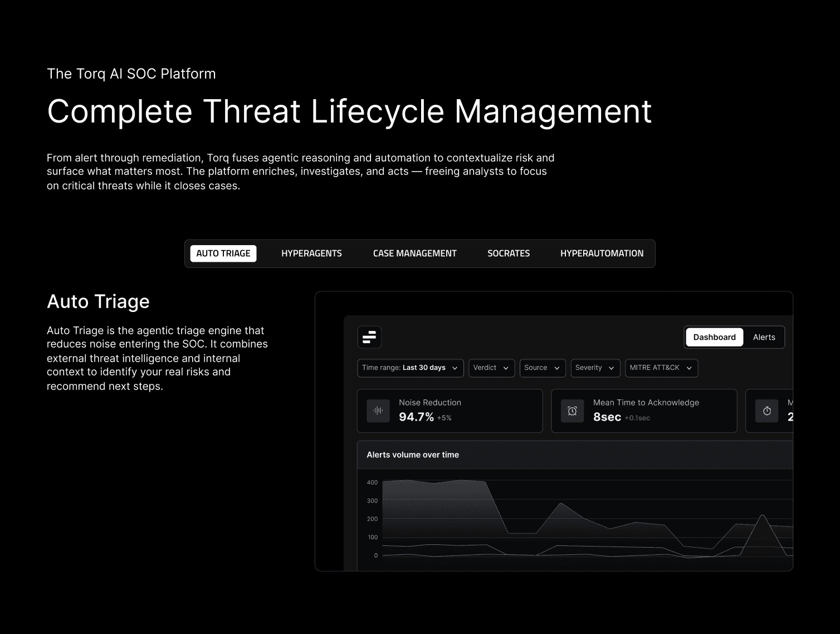Expand the Source filter dropdown
The height and width of the screenshot is (634, 840).
[543, 368]
